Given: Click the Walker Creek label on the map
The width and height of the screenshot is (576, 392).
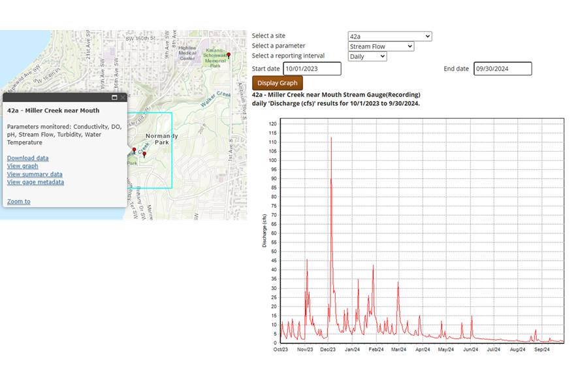Looking at the screenshot, I should [x=216, y=98].
